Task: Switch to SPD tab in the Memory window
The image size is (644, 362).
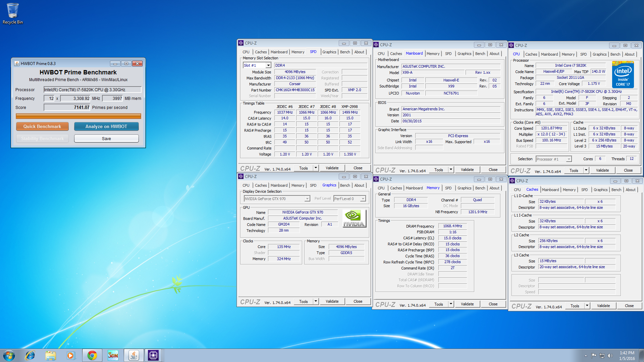Action: 448,188
